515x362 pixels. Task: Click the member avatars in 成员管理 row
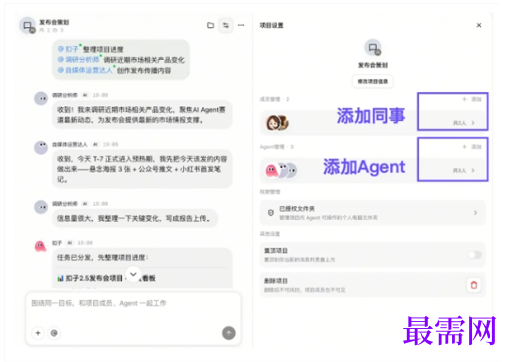277,123
